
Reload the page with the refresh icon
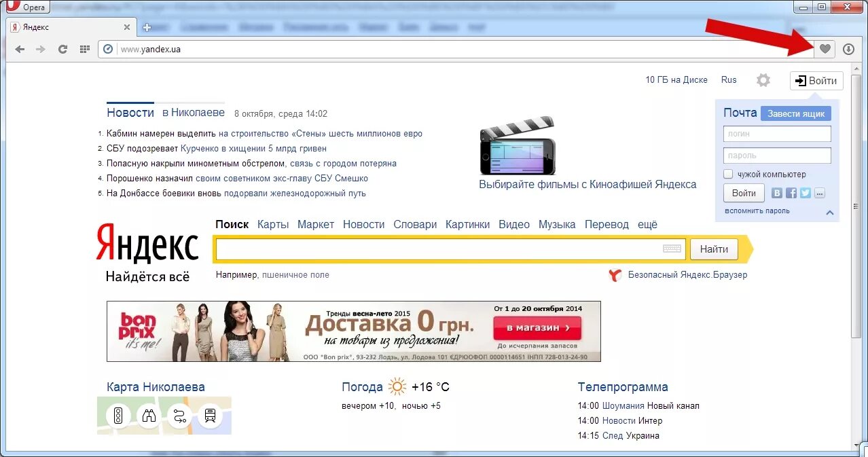coord(62,49)
